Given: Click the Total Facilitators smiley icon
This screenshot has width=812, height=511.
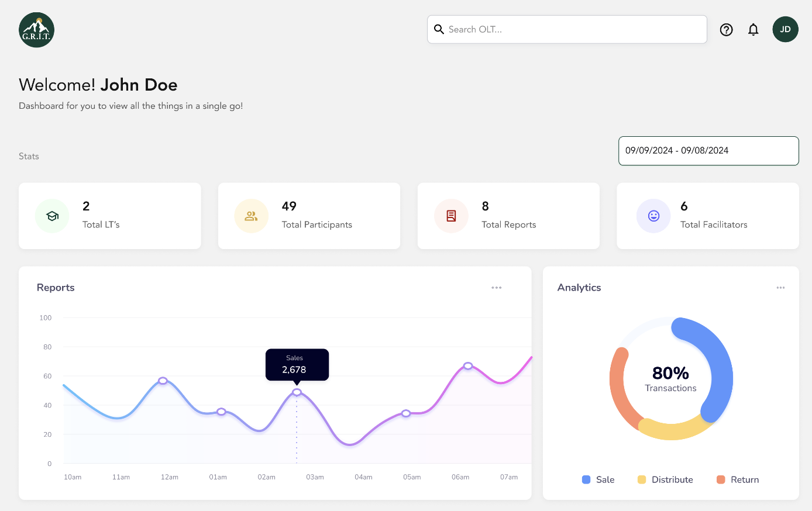Looking at the screenshot, I should 653,216.
